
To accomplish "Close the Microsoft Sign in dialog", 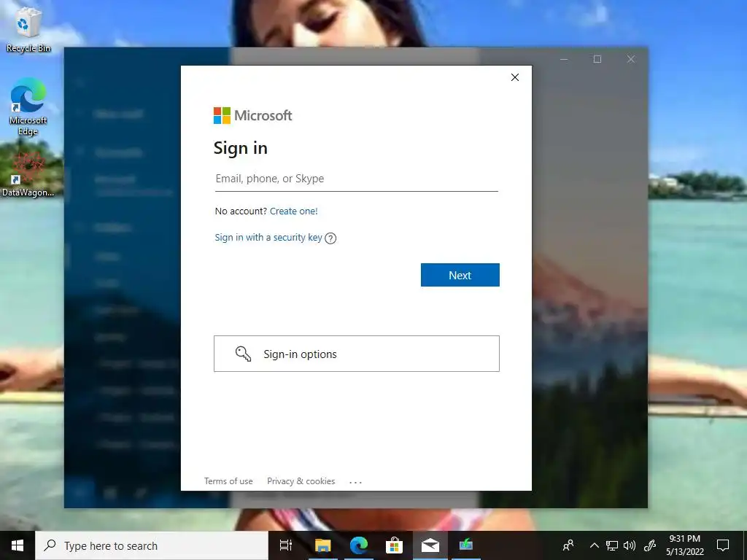I will pyautogui.click(x=514, y=77).
